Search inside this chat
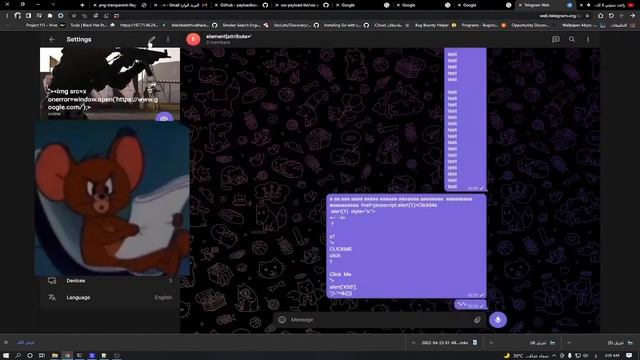The height and width of the screenshot is (360, 640). point(572,39)
